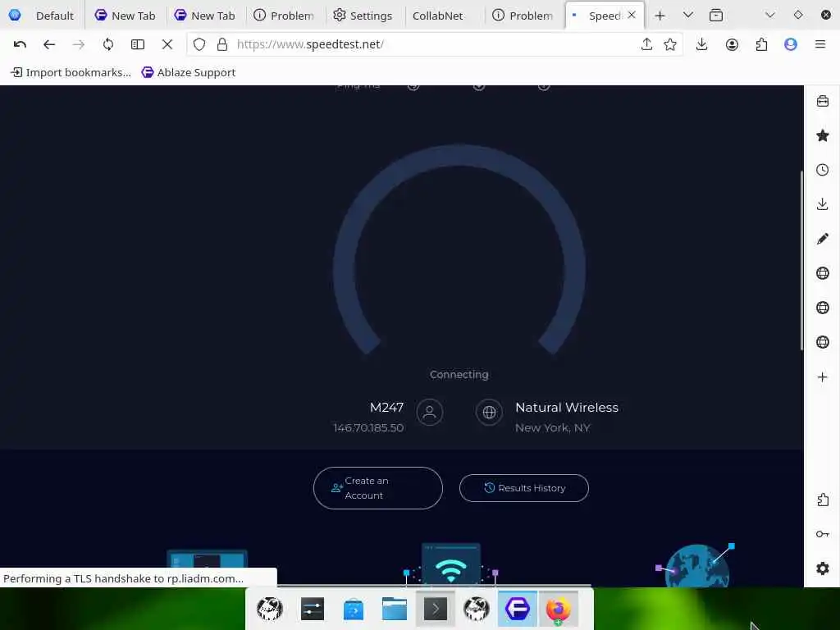The width and height of the screenshot is (840, 630).
Task: Open the settings sliders app in dock
Action: point(313,609)
